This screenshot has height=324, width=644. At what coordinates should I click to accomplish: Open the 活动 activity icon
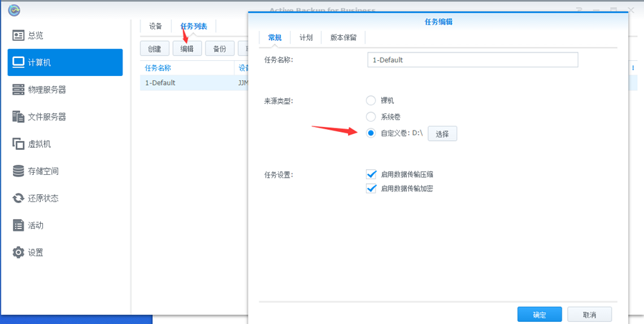(19, 225)
